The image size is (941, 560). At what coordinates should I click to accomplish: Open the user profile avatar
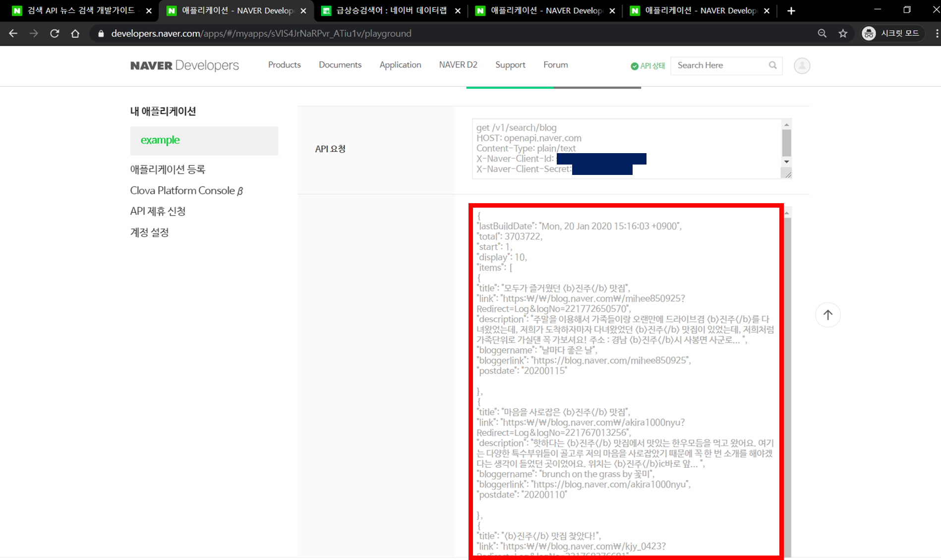click(802, 65)
